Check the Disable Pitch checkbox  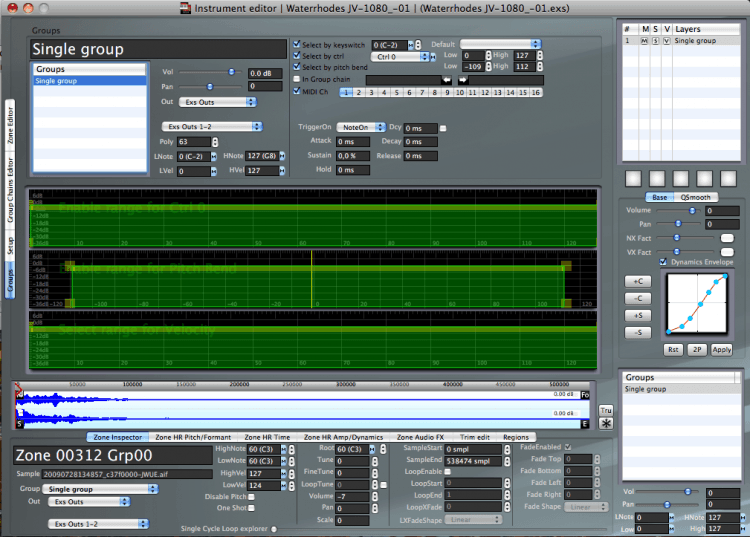[252, 497]
